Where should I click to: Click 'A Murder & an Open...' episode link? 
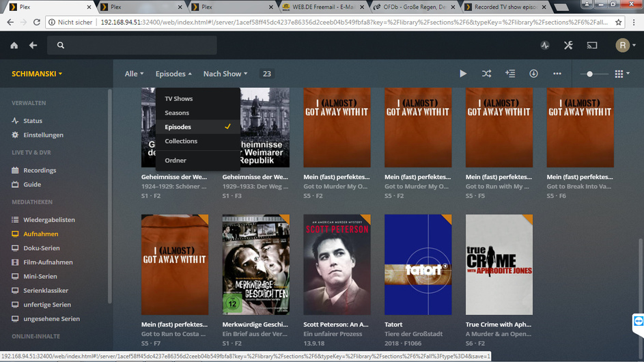pos(499,334)
